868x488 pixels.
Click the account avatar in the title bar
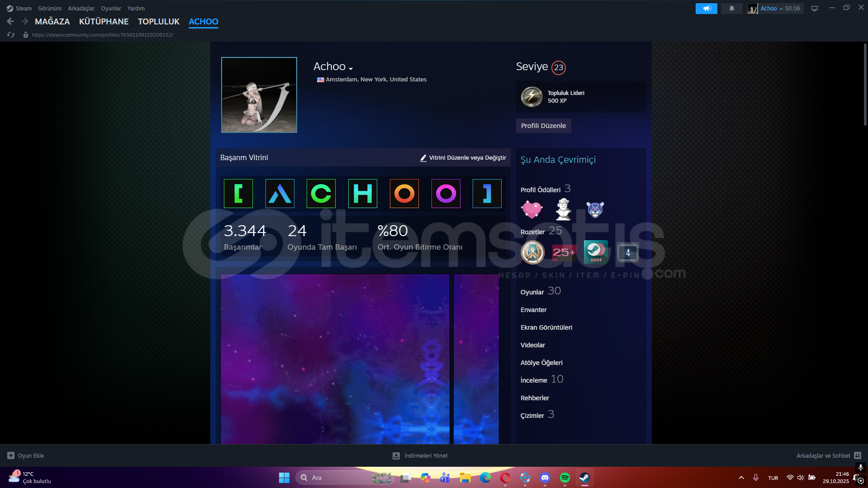752,9
